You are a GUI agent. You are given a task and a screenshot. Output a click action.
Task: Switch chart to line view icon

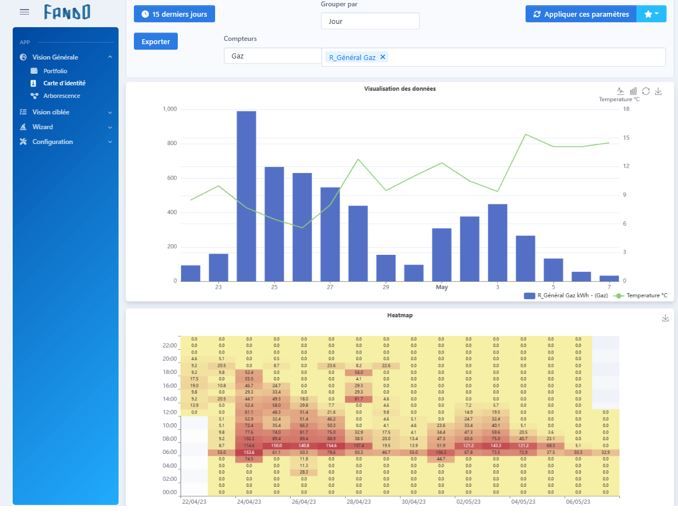pyautogui.click(x=620, y=91)
